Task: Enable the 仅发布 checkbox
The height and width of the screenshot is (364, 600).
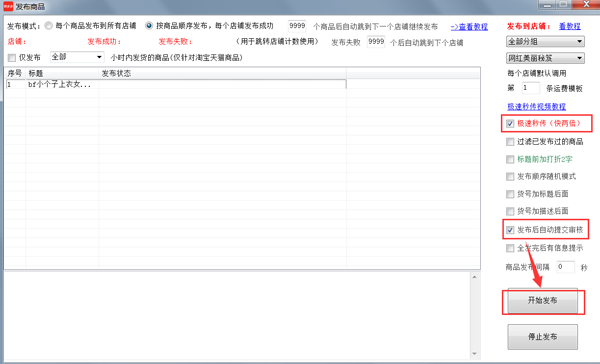Action: (x=12, y=58)
